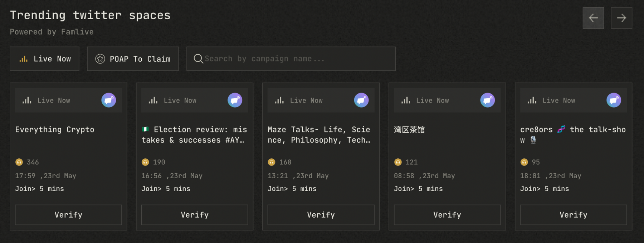Viewport: 644px width, 243px height.
Task: Open the Maze Talks card title
Action: tap(319, 135)
